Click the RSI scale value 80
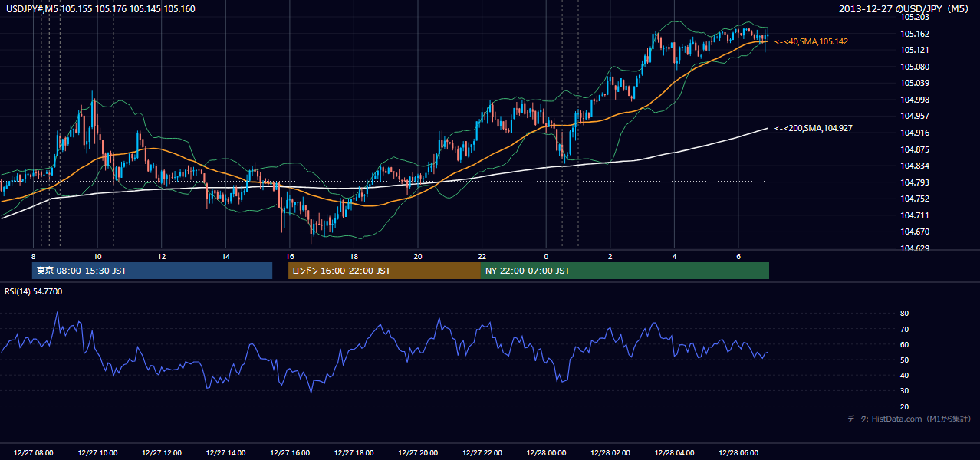The width and height of the screenshot is (980, 460). point(905,314)
